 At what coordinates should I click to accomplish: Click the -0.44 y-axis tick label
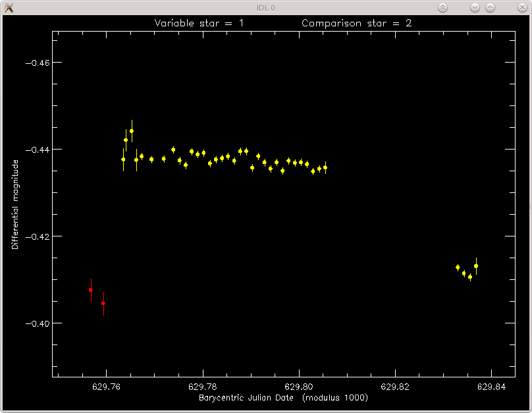point(38,150)
